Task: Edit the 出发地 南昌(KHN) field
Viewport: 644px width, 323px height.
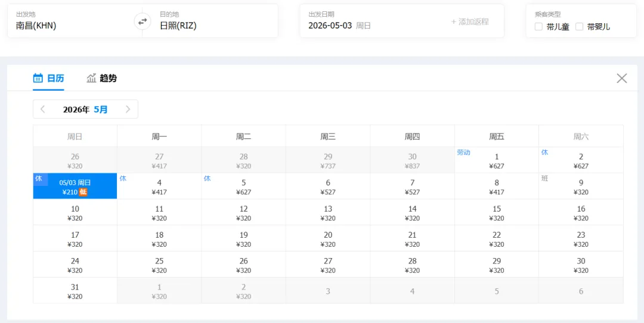Action: coord(75,21)
